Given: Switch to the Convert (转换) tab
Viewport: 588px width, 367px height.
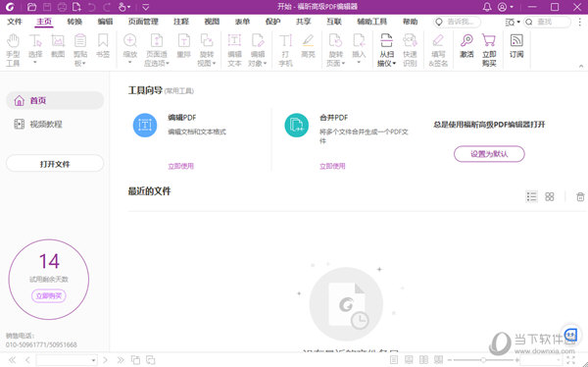Looking at the screenshot, I should [x=74, y=22].
